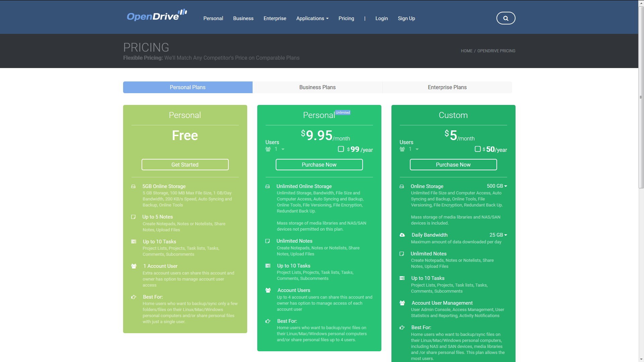
Task: Click the Flexible Pricing tagline text
Action: [211, 58]
